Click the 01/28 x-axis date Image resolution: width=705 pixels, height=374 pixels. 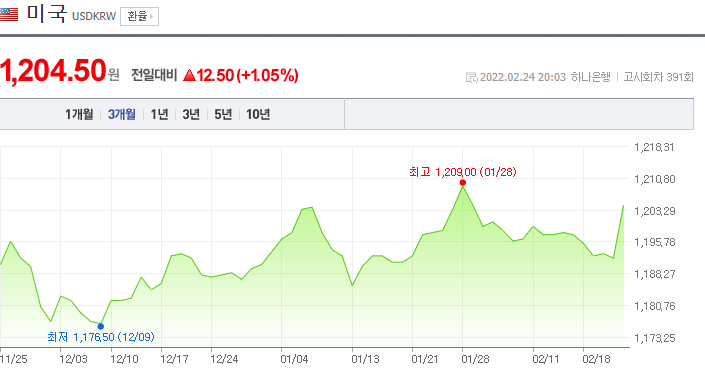[x=476, y=359]
